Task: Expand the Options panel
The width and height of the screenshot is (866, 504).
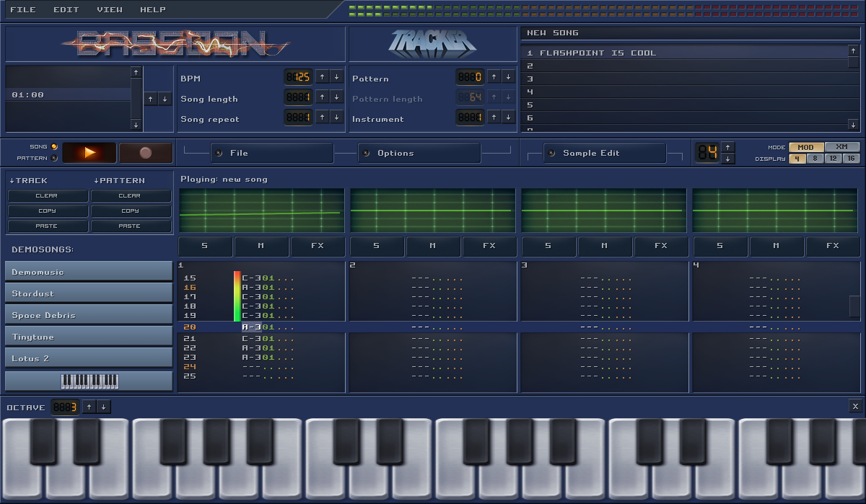Action: point(419,153)
